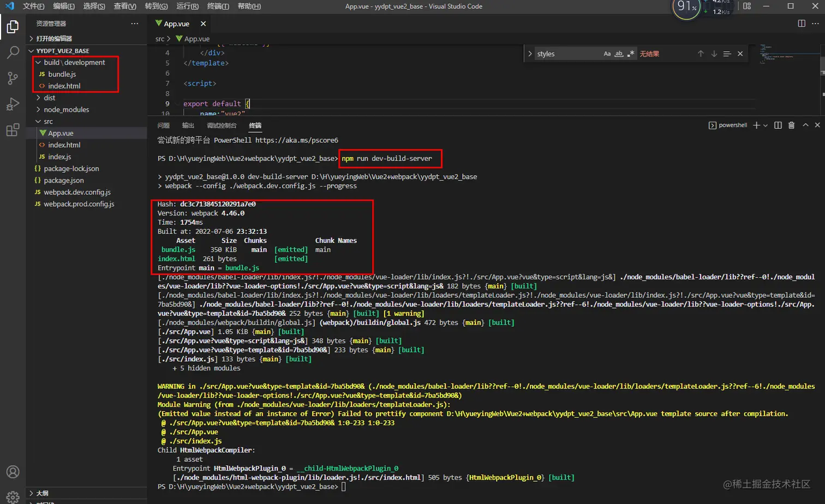Close the find widget
Image resolution: width=825 pixels, height=504 pixels.
point(740,53)
